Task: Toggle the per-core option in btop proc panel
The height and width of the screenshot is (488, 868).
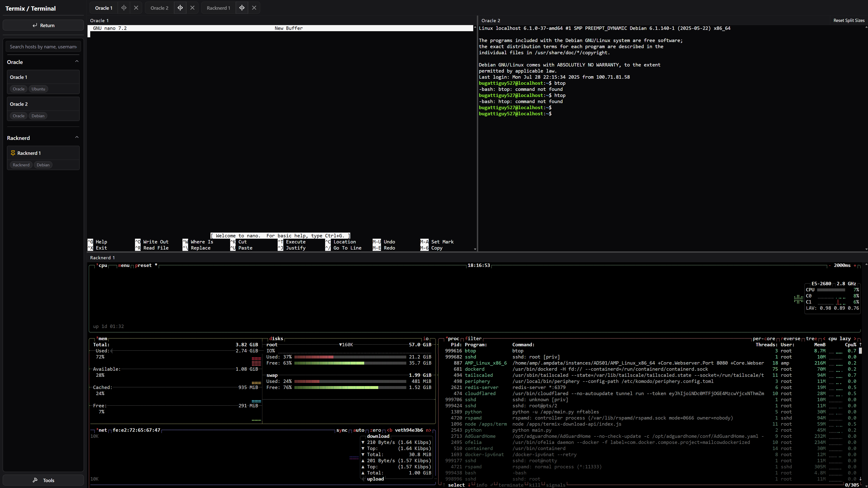Action: 764,338
